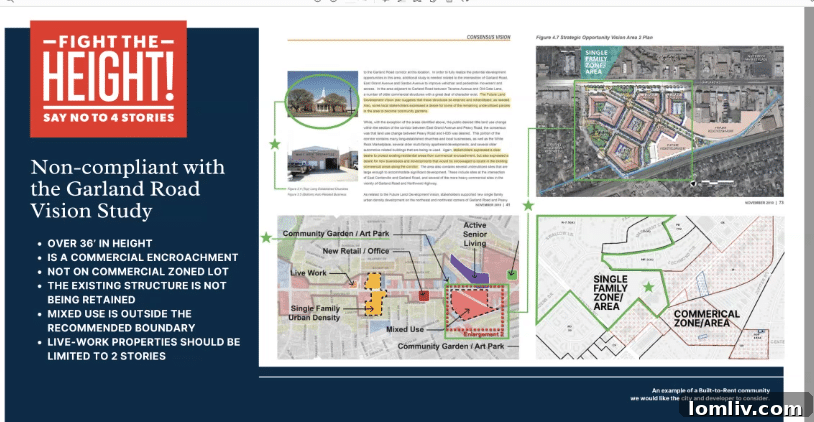Click the 'Figure 4.7 Strategic Opportunity Vision Area 3 Plan' caption
Viewport: 814px width, 422px height.
click(x=594, y=37)
